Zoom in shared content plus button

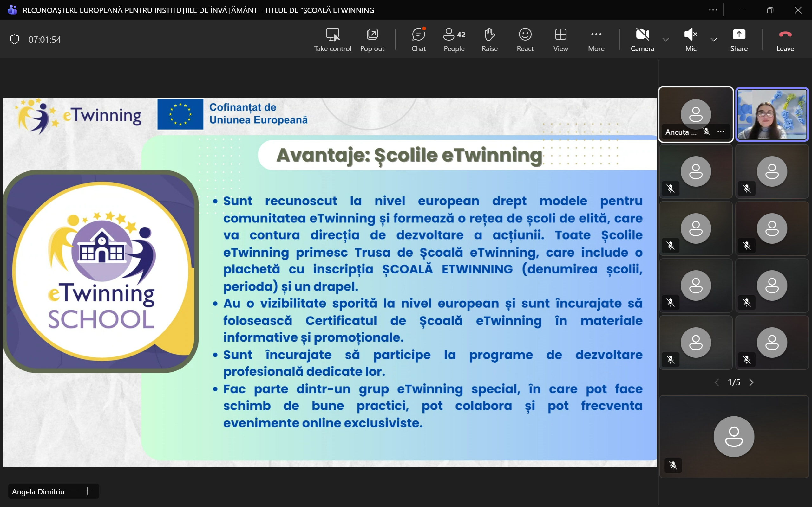pos(88,491)
